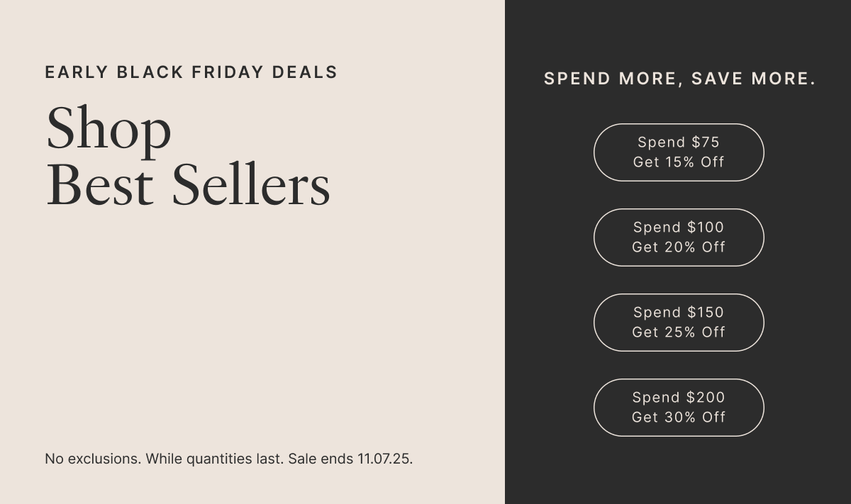Viewport: 851px width, 504px height.
Task: Click the word Shop in the headline
Action: pos(109,128)
